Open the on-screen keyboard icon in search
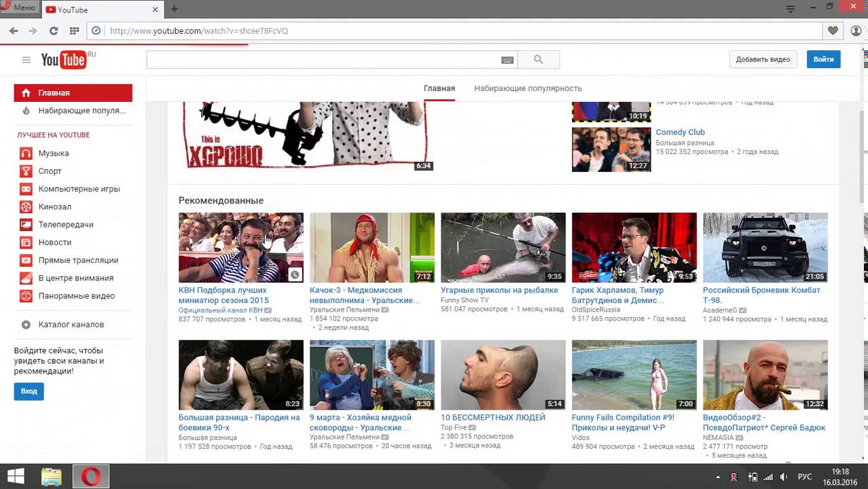Image resolution: width=868 pixels, height=489 pixels. [507, 60]
